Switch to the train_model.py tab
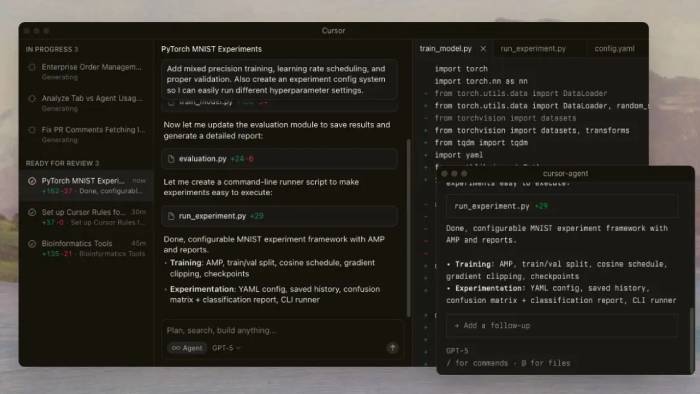The height and width of the screenshot is (394, 700). [x=446, y=49]
